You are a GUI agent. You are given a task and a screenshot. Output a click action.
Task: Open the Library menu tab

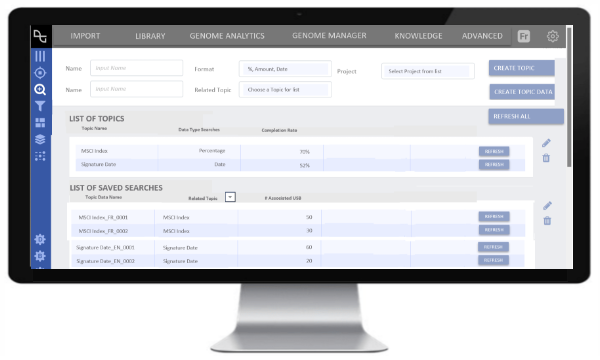[150, 36]
